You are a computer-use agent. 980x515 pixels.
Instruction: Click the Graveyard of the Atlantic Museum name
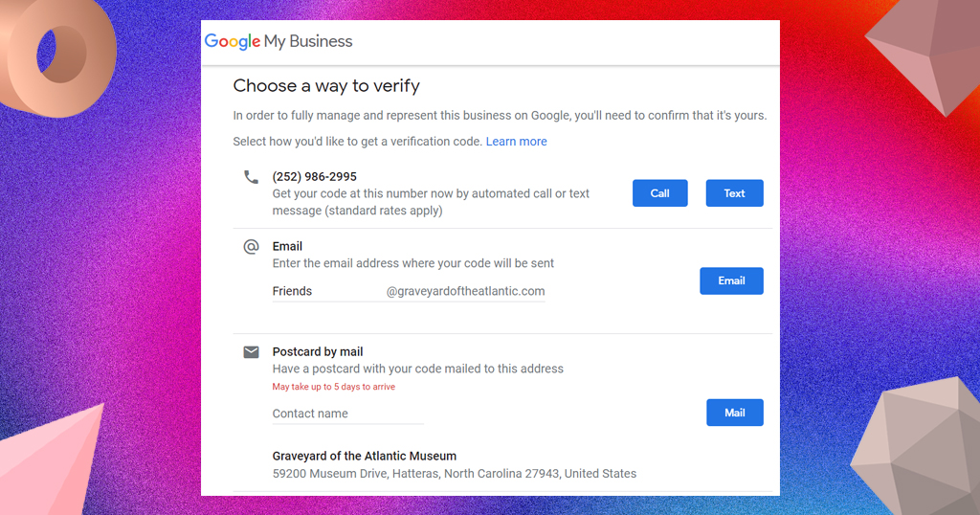[x=365, y=457]
